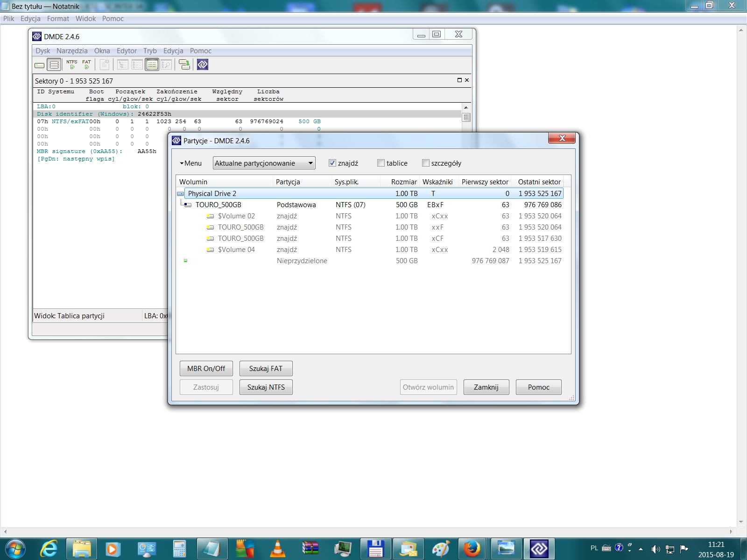Open the partitions view toolbar icon in DMDE
This screenshot has width=747, height=560.
pyautogui.click(x=54, y=65)
